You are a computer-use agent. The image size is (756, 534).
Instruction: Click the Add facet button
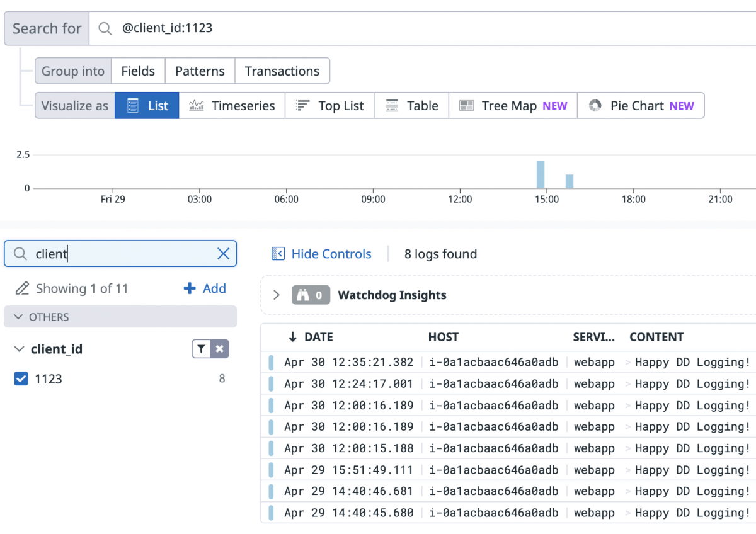pos(205,288)
